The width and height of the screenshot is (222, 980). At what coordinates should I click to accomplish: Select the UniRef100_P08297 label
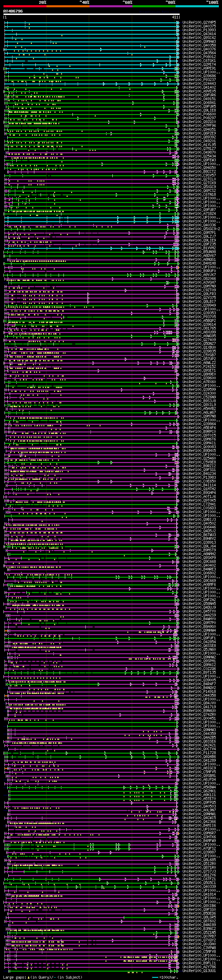199,118
